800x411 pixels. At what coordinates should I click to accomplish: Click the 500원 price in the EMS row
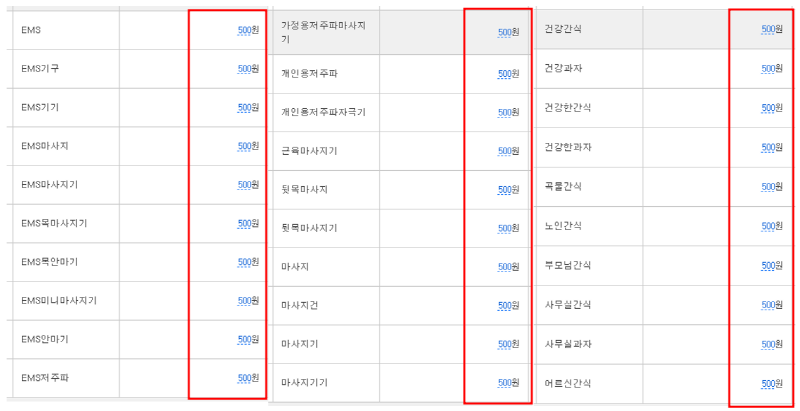pyautogui.click(x=248, y=30)
